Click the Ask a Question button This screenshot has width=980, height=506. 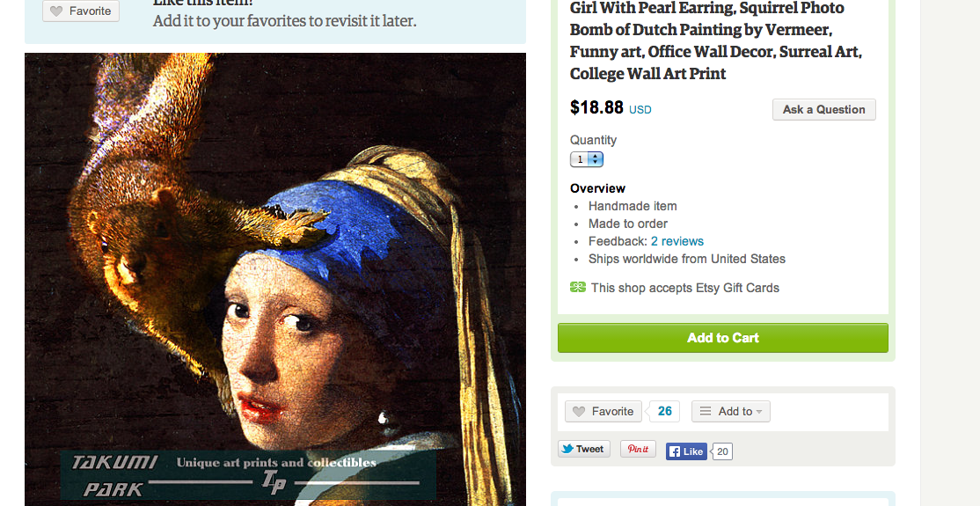(823, 109)
